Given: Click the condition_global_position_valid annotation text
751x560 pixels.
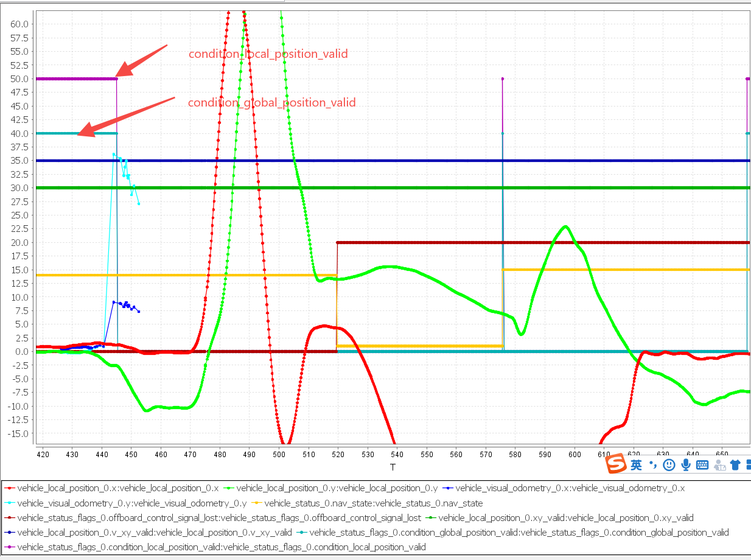Looking at the screenshot, I should [x=272, y=102].
